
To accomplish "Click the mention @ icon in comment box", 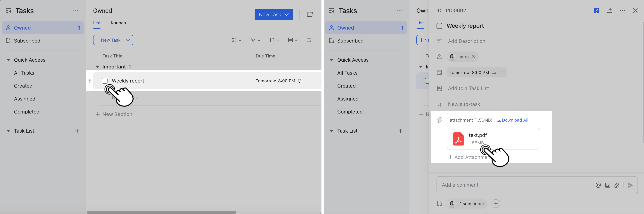I will [x=598, y=185].
